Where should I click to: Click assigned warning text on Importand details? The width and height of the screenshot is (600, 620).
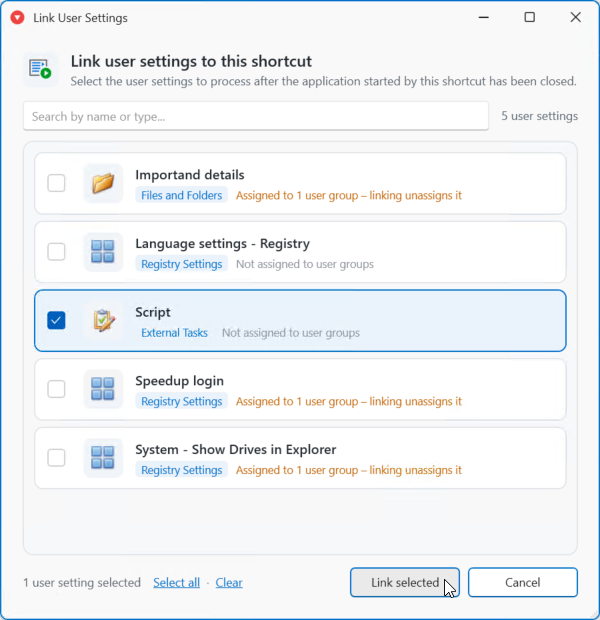(349, 195)
